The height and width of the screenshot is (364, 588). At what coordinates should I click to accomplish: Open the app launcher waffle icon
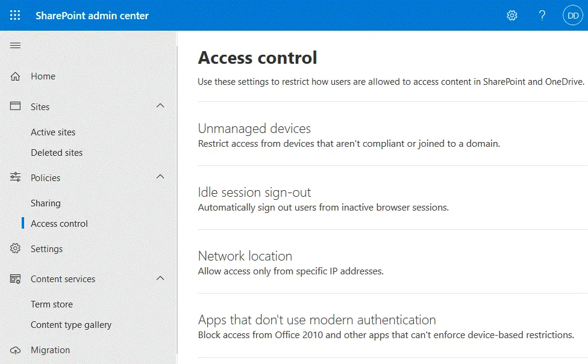pos(15,15)
